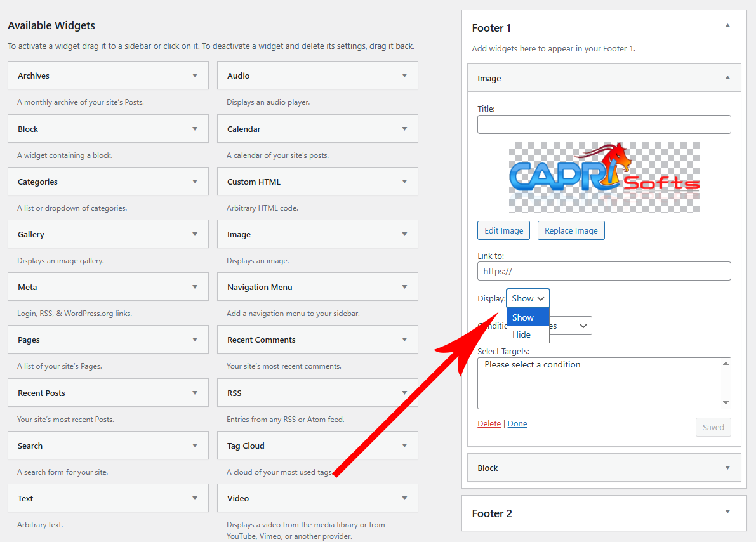Image resolution: width=756 pixels, height=542 pixels.
Task: Click the Navigation Menu widget title
Action: (260, 287)
